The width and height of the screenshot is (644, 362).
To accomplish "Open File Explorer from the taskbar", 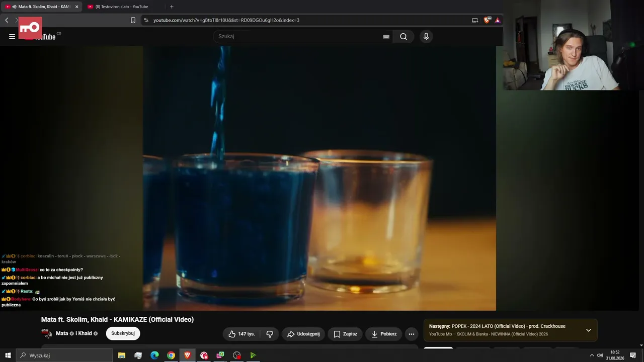I will (122, 355).
